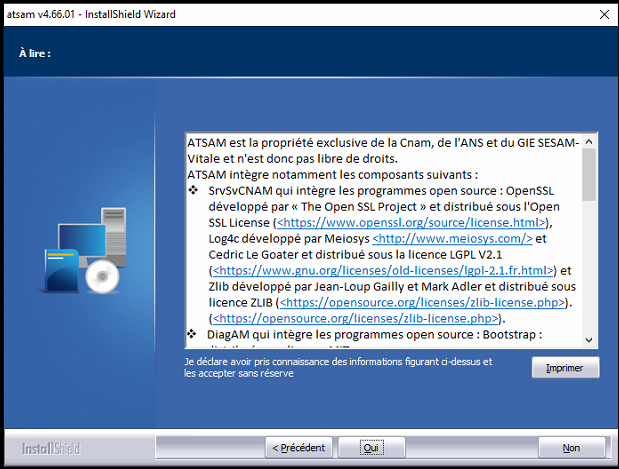Click the license text scrollbar thumb
The image size is (619, 469).
[589, 174]
